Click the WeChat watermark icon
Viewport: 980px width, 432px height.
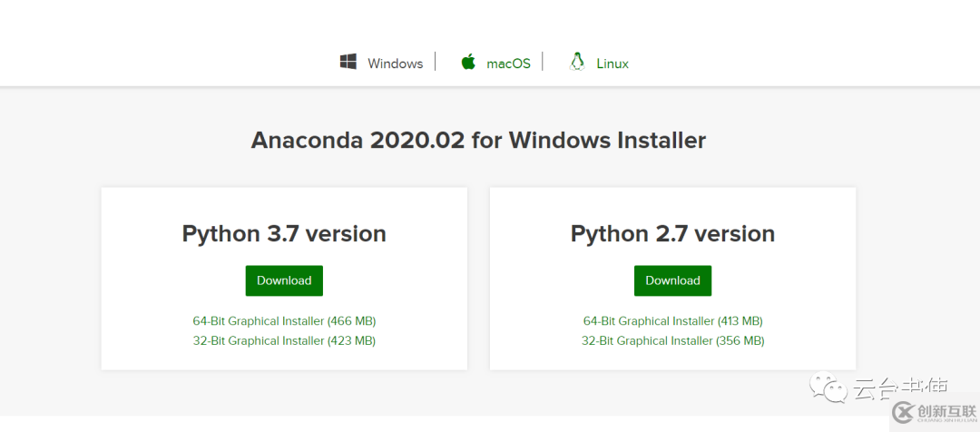coord(832,389)
